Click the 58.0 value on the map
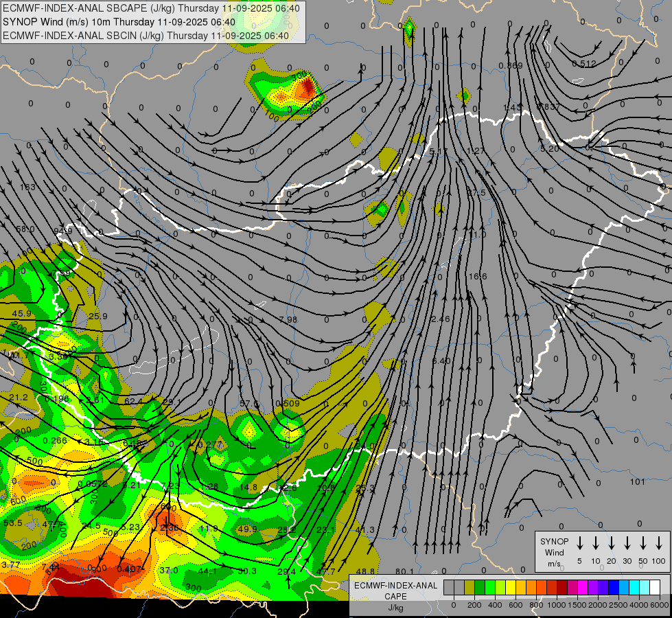672x618 pixels. (x=25, y=229)
